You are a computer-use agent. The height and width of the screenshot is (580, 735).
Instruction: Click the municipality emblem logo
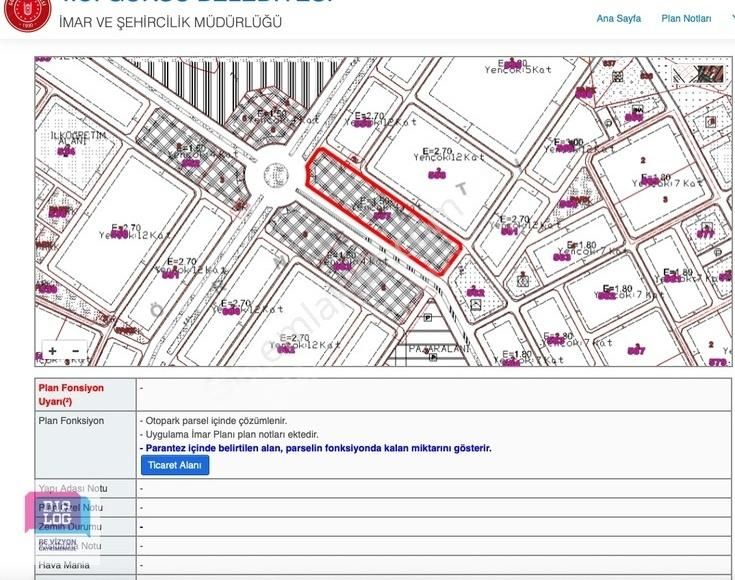pos(27,13)
